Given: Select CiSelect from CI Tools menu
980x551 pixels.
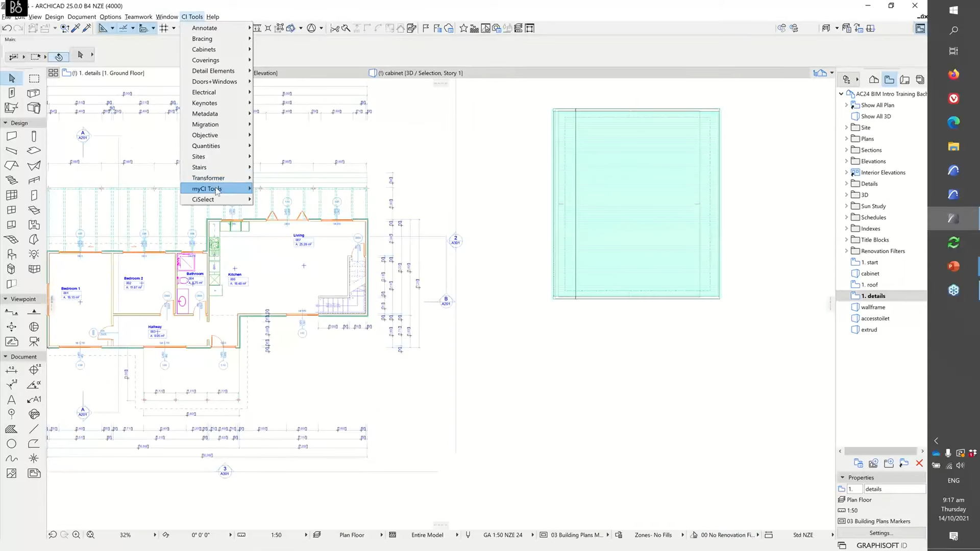Looking at the screenshot, I should click(x=203, y=199).
